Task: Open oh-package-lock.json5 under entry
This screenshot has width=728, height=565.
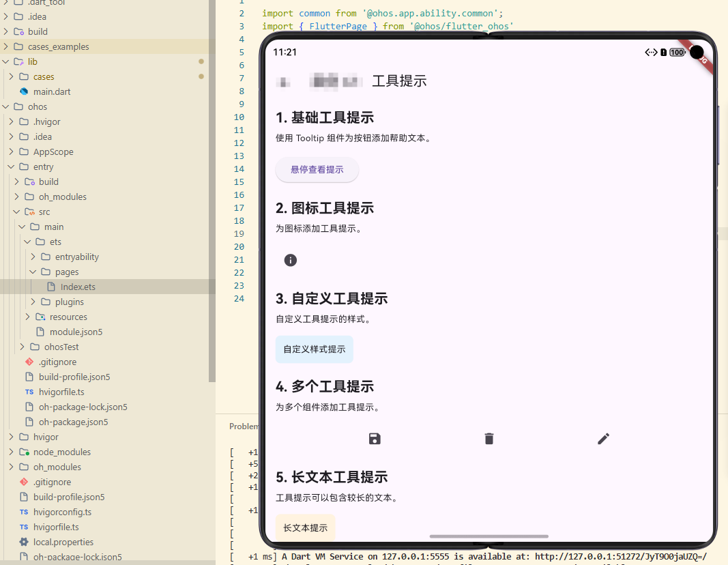Action: [x=83, y=407]
